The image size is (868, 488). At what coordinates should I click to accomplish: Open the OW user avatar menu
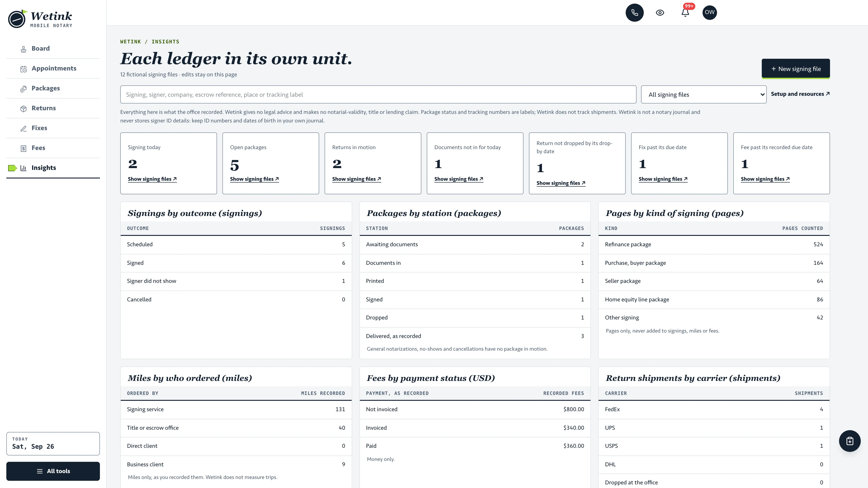(709, 12)
